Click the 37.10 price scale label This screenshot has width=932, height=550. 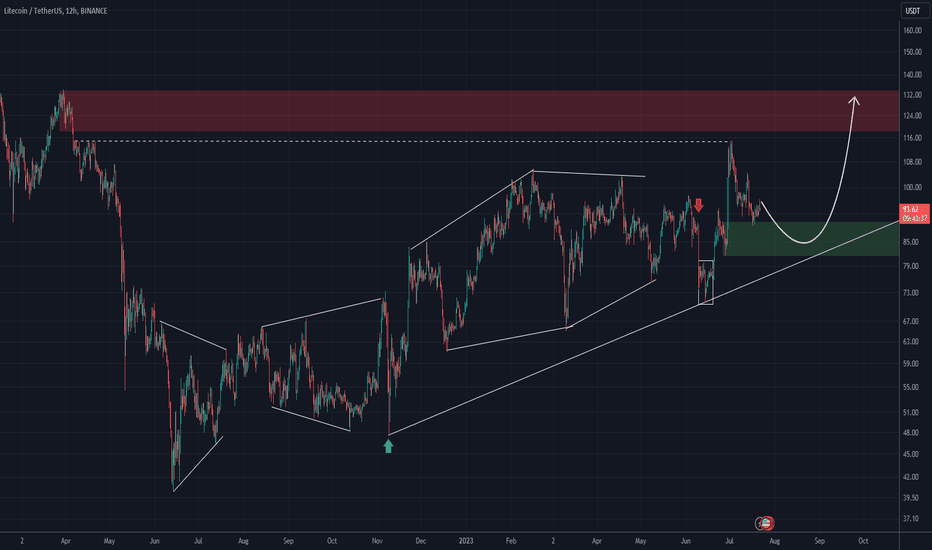pos(911,519)
